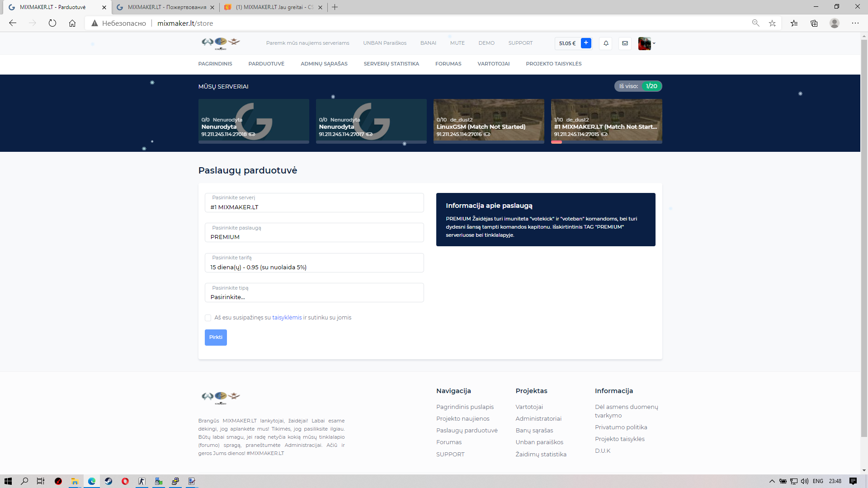Switch to MIXMAKER.LT Jau greitai tab
The width and height of the screenshot is (868, 488).
274,7
